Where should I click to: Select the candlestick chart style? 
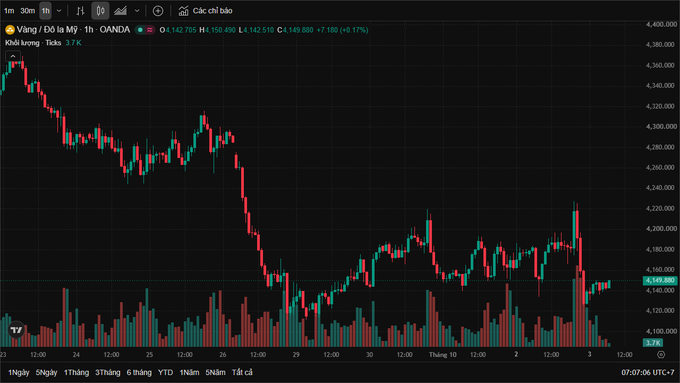tap(100, 11)
